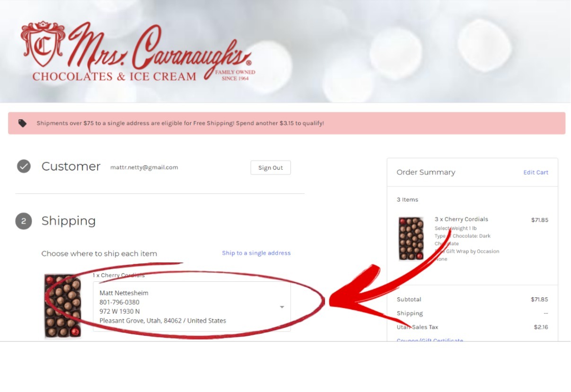Click the free shipping promo banner
This screenshot has height=392, width=571.
tap(287, 123)
